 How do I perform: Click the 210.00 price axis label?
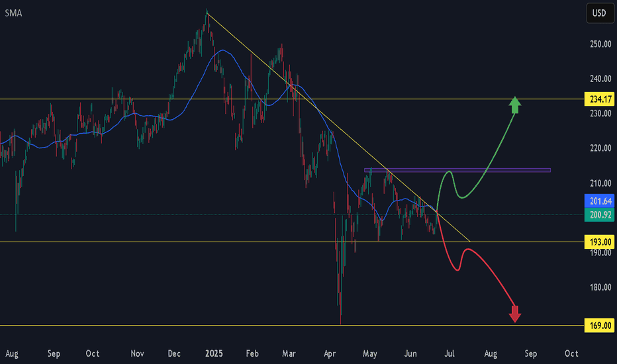[600, 183]
